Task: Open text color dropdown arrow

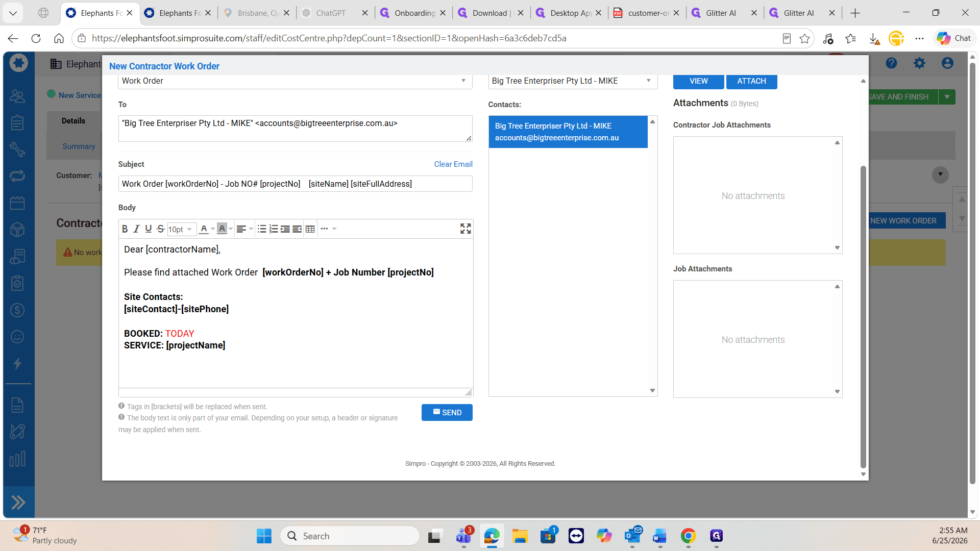Action: pos(213,229)
